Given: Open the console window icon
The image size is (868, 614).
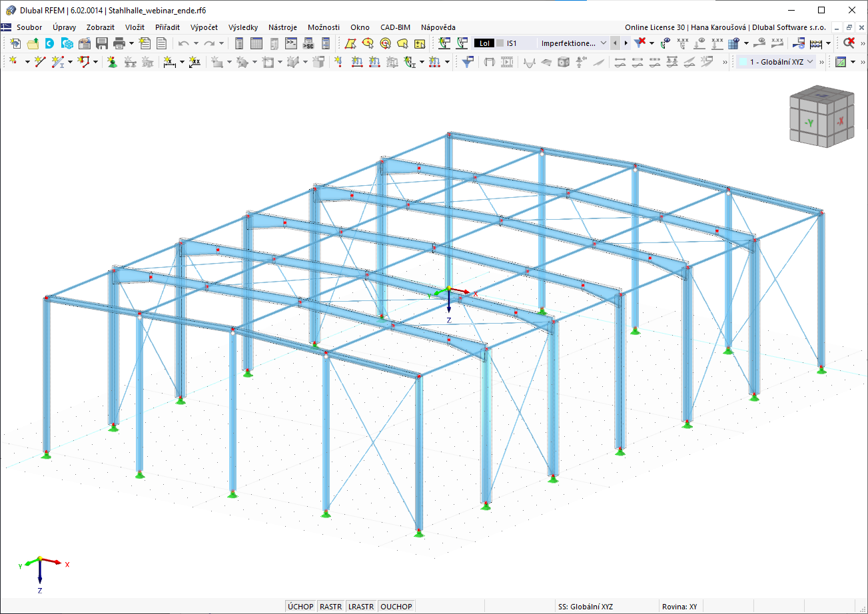Looking at the screenshot, I should [x=291, y=43].
